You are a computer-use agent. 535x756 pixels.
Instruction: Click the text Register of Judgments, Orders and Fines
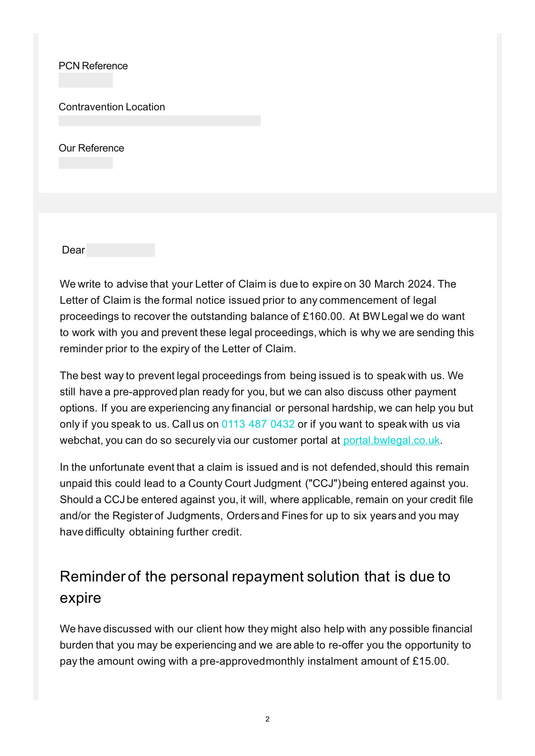210,515
